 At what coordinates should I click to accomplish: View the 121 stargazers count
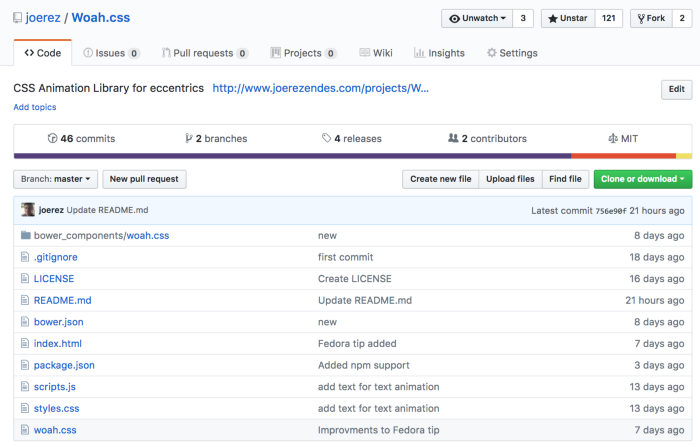pyautogui.click(x=608, y=18)
